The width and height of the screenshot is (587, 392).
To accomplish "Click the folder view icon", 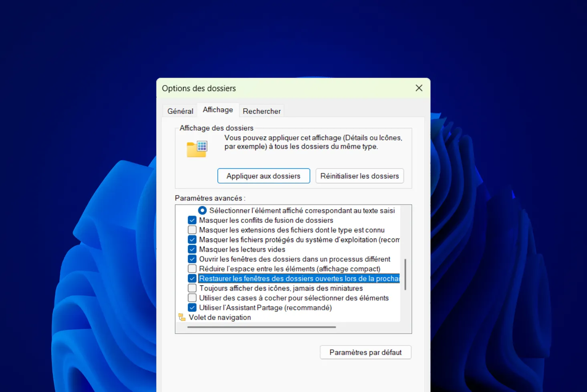I will (x=197, y=149).
